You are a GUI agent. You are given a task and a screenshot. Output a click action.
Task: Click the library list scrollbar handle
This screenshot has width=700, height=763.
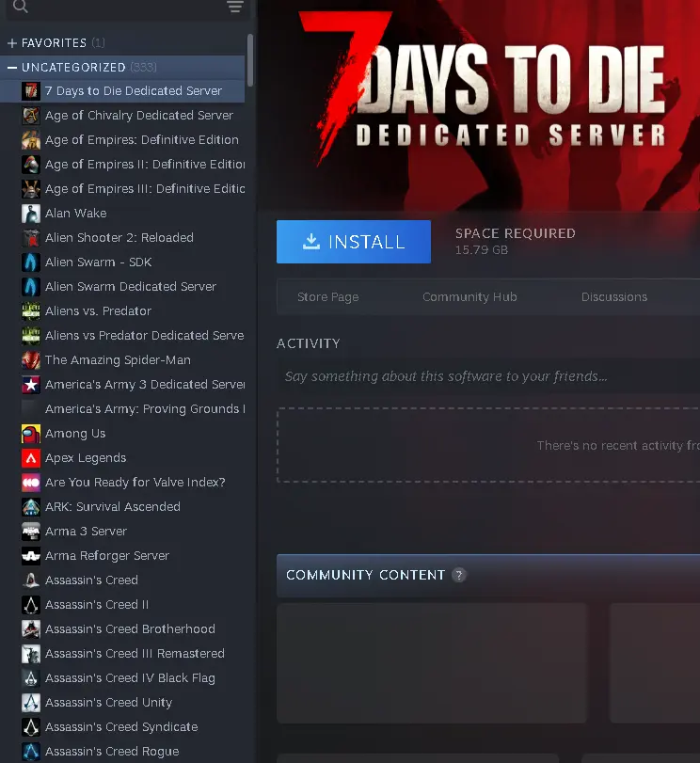click(x=250, y=60)
